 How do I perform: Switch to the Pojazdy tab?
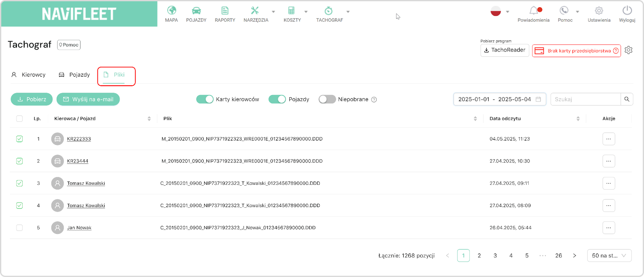(x=74, y=75)
